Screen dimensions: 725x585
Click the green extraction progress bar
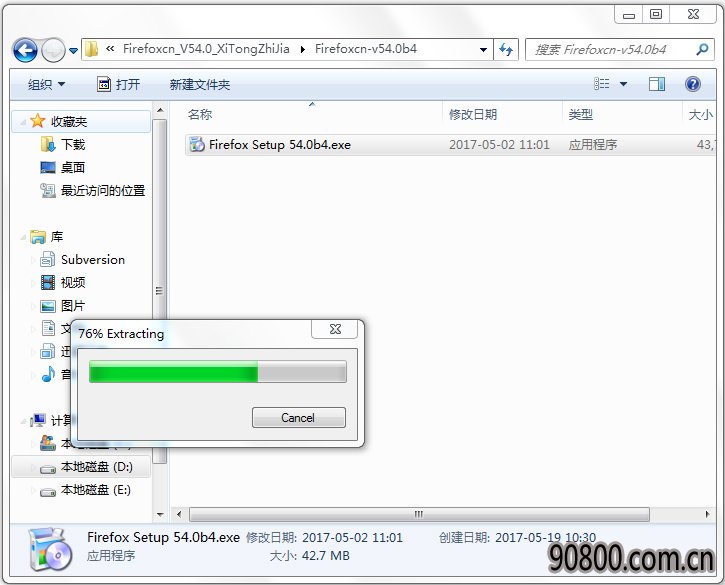[x=218, y=372]
